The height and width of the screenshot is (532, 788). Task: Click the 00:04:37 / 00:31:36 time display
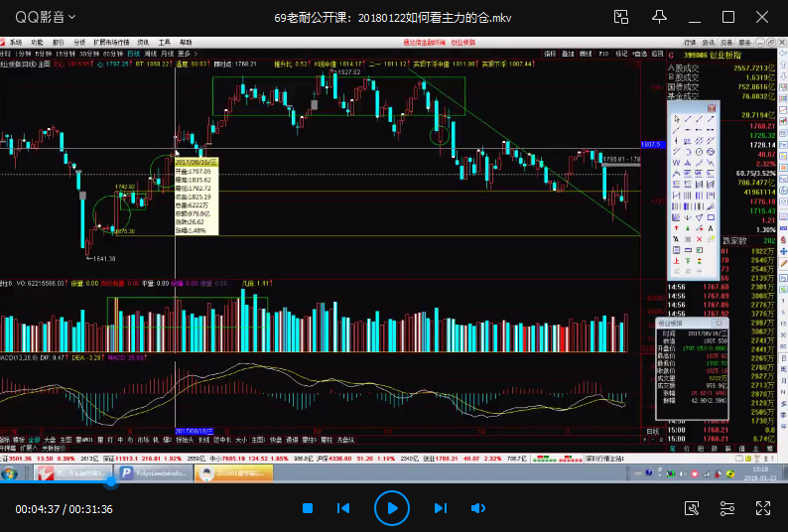coord(64,509)
